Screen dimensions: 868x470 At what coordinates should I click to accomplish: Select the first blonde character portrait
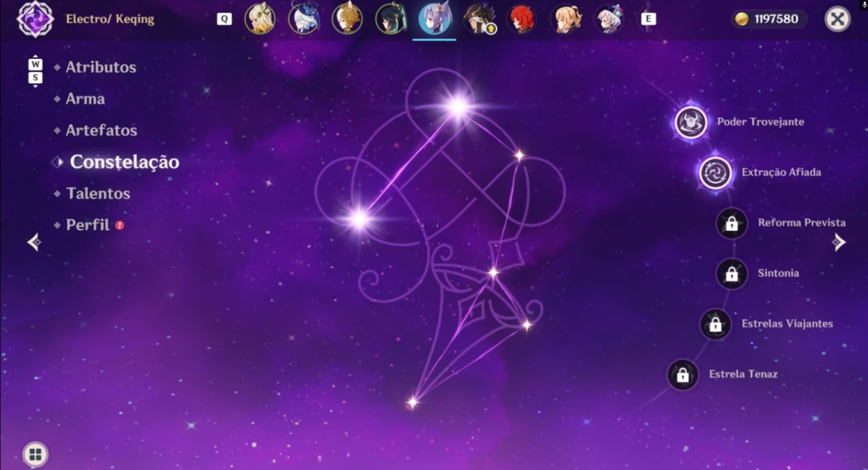(x=260, y=19)
